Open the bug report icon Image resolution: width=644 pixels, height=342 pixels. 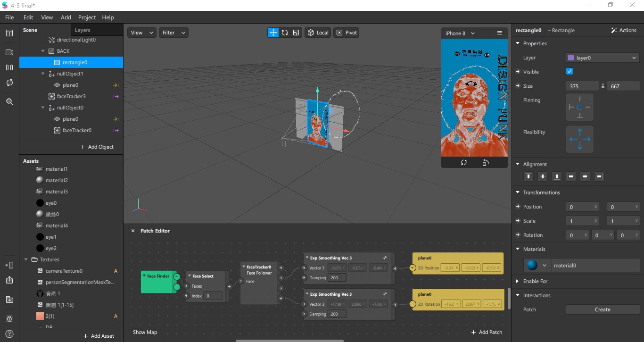[9, 319]
